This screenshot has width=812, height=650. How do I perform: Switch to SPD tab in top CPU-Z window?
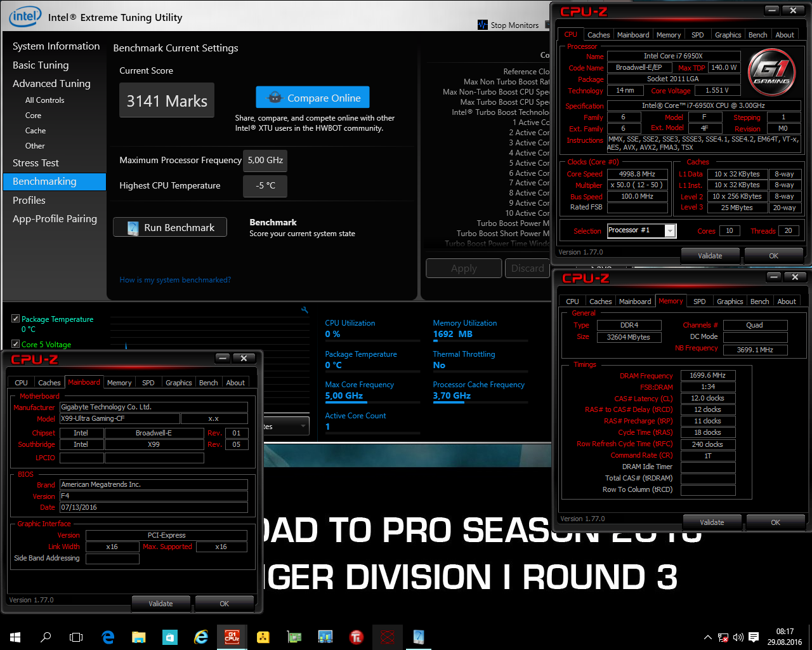pos(698,35)
